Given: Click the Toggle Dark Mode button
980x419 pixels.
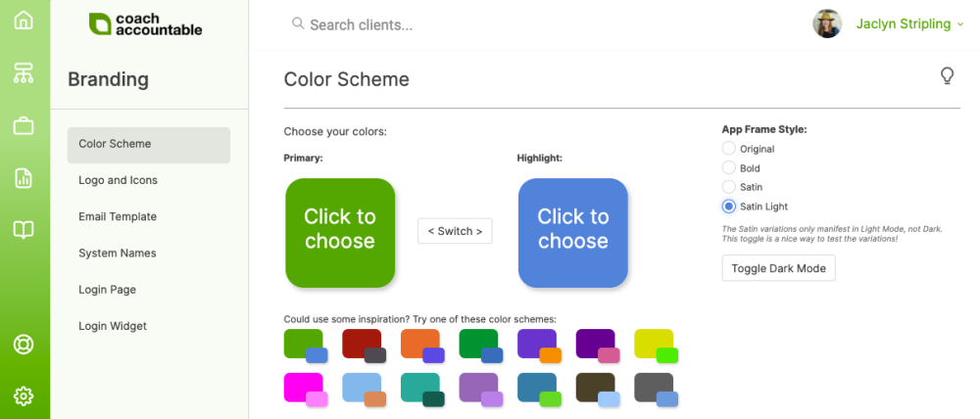Looking at the screenshot, I should [778, 268].
